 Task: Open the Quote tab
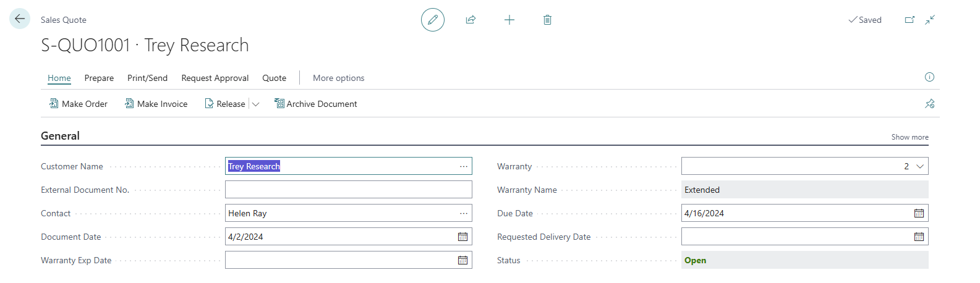tap(274, 78)
